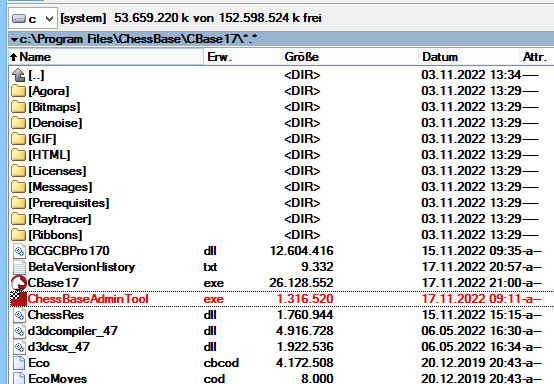Open the path history arrow before c:\Program Files

point(14,40)
